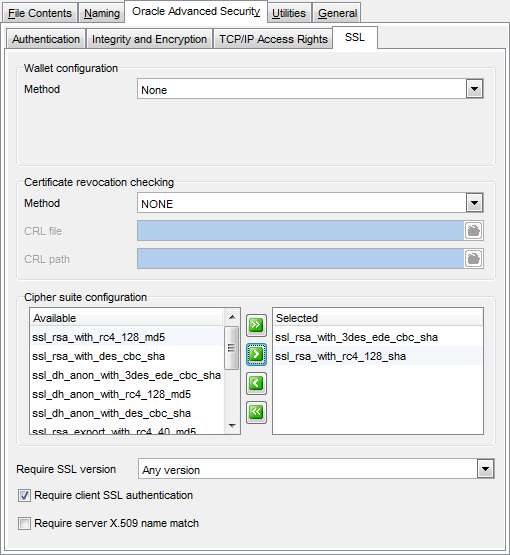Viewport: 510px width, 555px height.
Task: Switch to General tab
Action: 337,13
